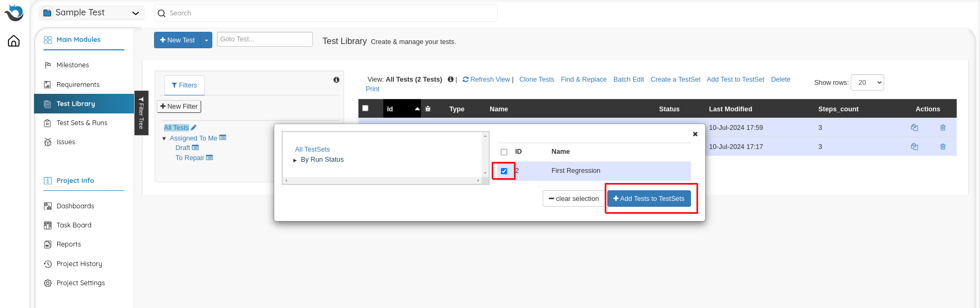Uncheck the First Regression testset checkbox
980x308 pixels.
pyautogui.click(x=504, y=171)
